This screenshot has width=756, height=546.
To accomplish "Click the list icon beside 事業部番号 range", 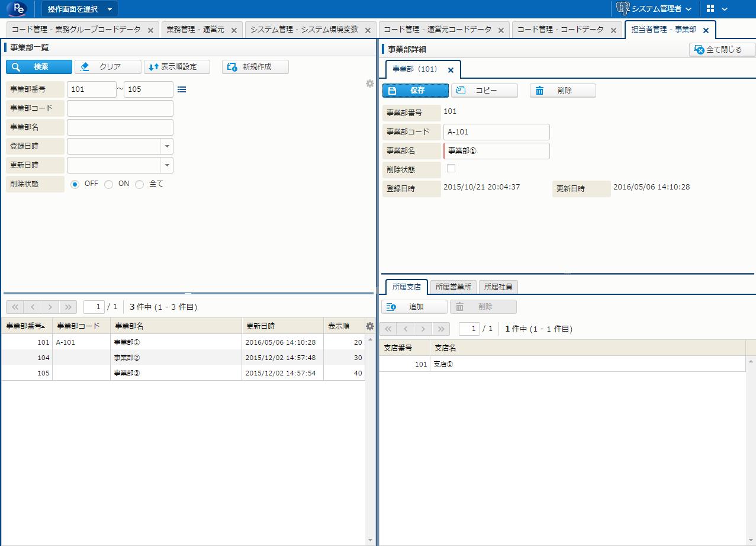I will [x=182, y=89].
